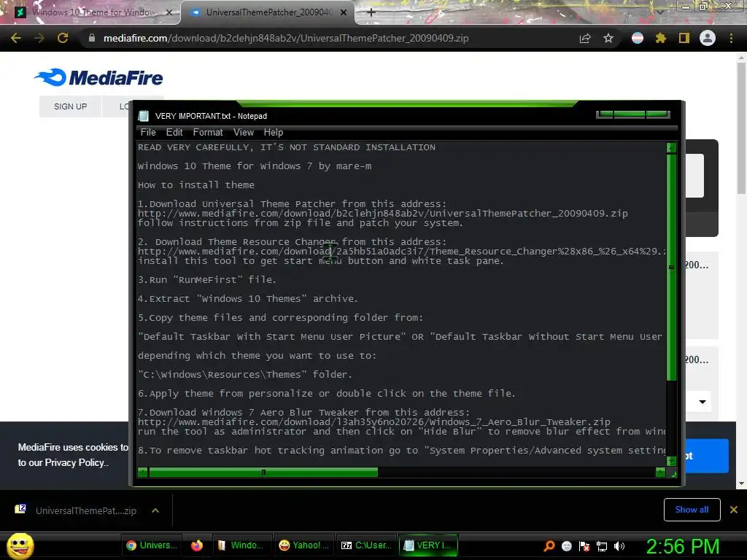Click the Privacy Policy link in cookie notice
The width and height of the screenshot is (747, 560).
(76, 462)
